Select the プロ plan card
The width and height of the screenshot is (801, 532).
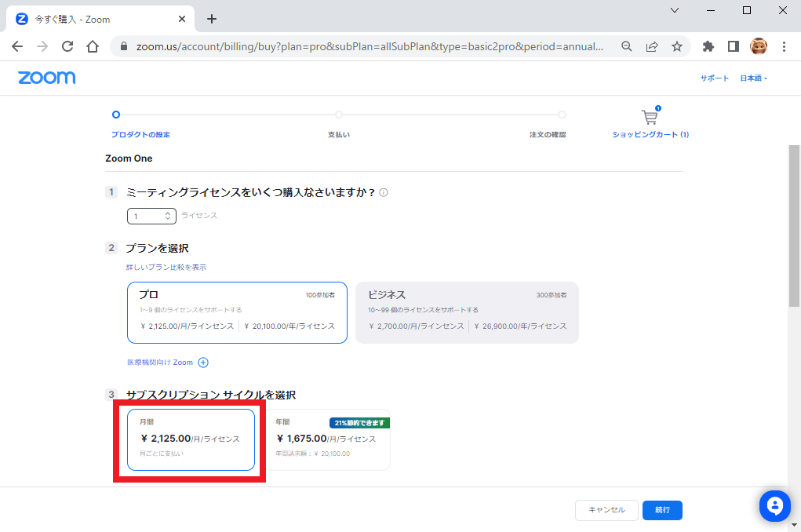point(237,313)
